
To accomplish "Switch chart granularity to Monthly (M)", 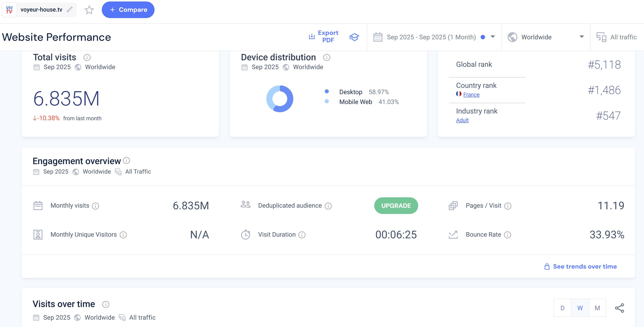I will coord(597,308).
